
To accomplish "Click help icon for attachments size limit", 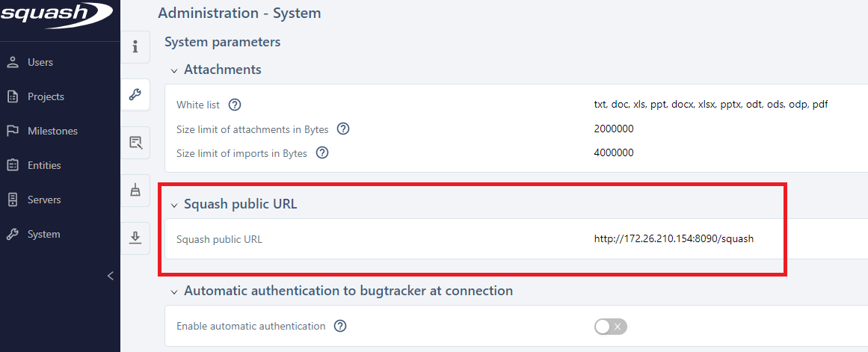I will [343, 129].
